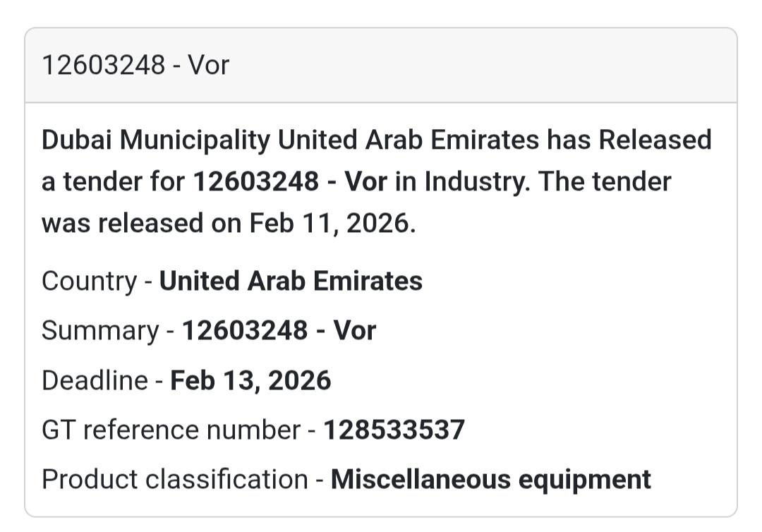The image size is (762, 532).
Task: Click the "Deadline" field label
Action: [95, 380]
